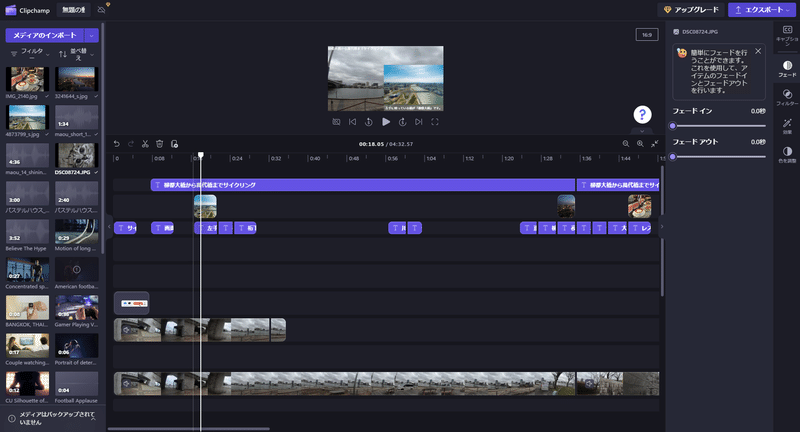Click the timeline horizontal scrollbar
The height and width of the screenshot is (432, 800).
point(188,429)
